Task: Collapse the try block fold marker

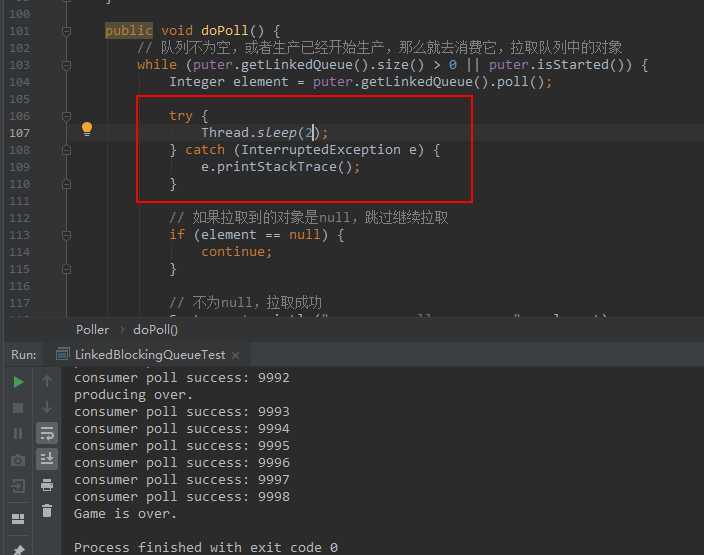Action: pyautogui.click(x=66, y=116)
